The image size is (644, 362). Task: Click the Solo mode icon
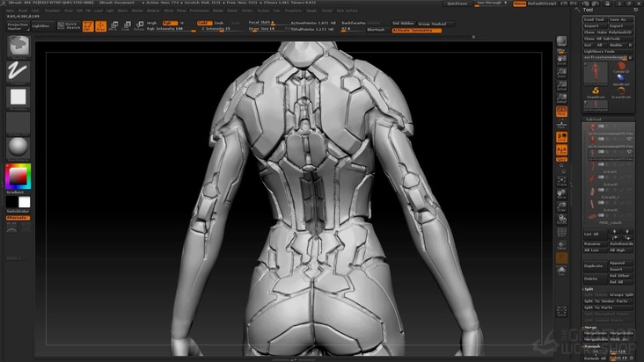pos(561,271)
